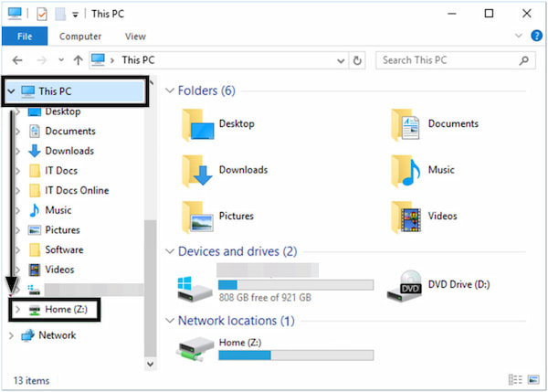Select IT Docs in the navigation tree

pos(61,171)
